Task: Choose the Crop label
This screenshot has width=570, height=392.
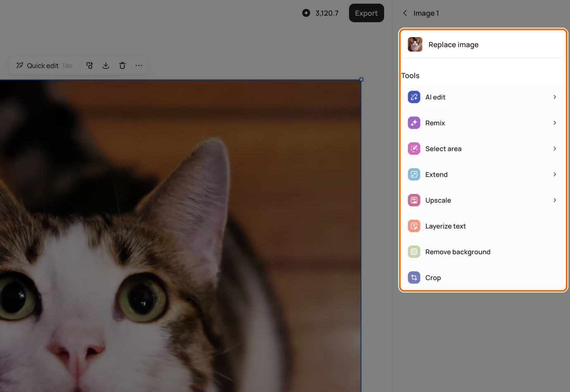Action: tap(433, 278)
